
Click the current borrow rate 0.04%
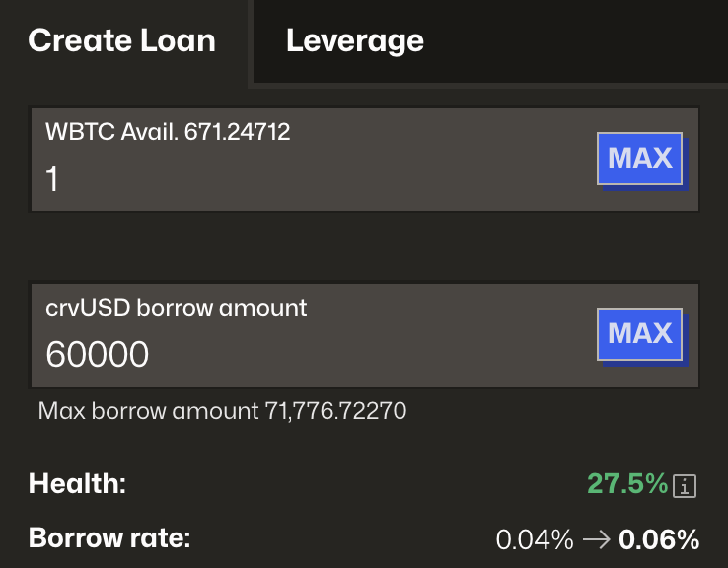click(x=535, y=539)
